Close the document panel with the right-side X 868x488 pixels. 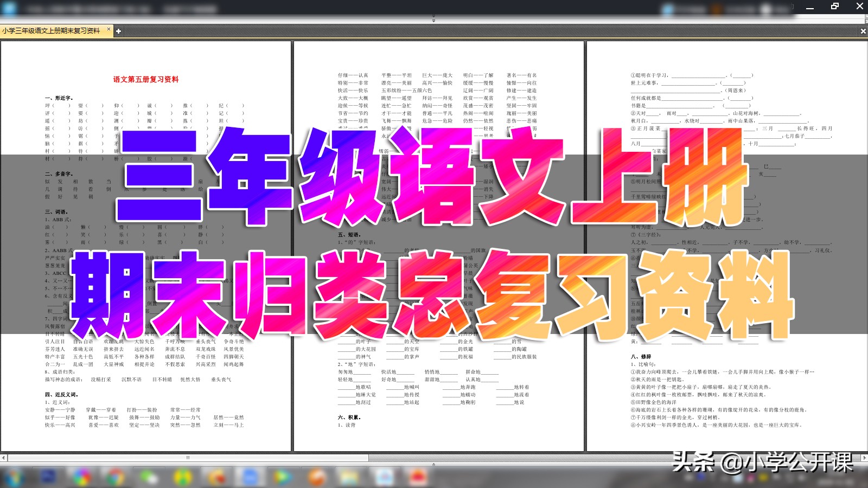[x=863, y=31]
